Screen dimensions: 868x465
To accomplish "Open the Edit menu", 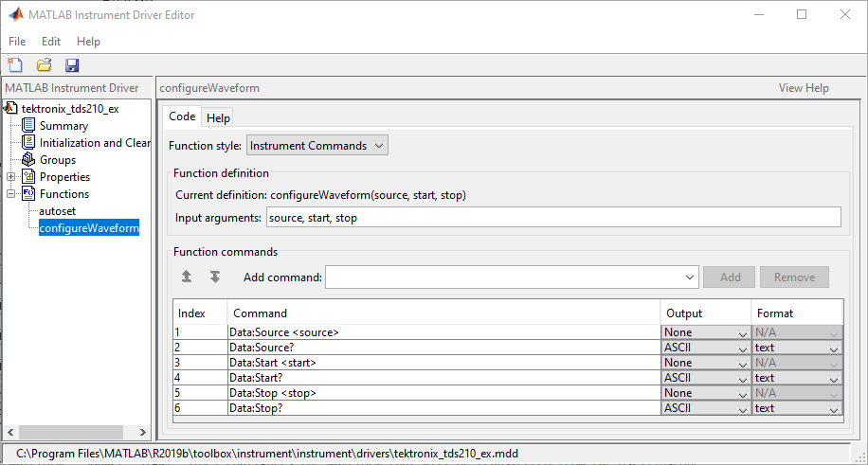I will click(51, 42).
